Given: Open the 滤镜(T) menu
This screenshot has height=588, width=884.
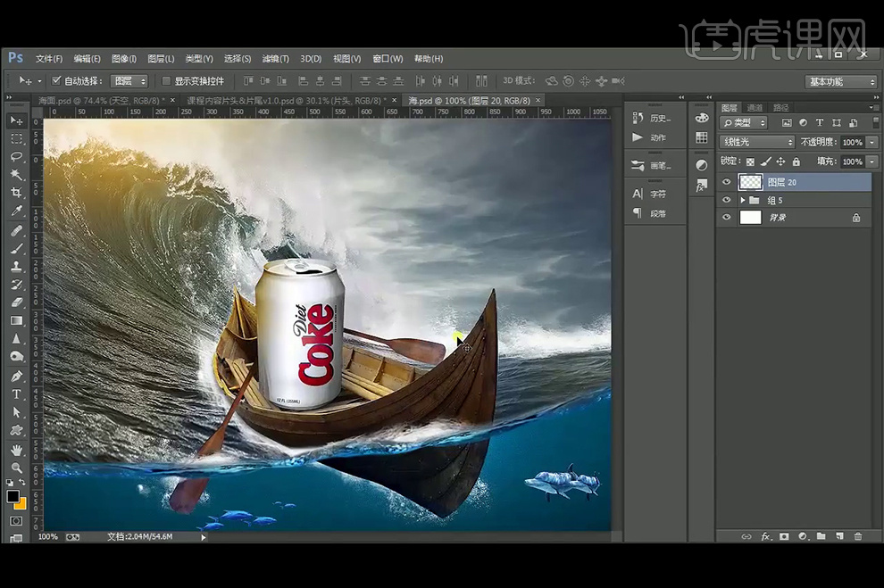Looking at the screenshot, I should point(275,59).
